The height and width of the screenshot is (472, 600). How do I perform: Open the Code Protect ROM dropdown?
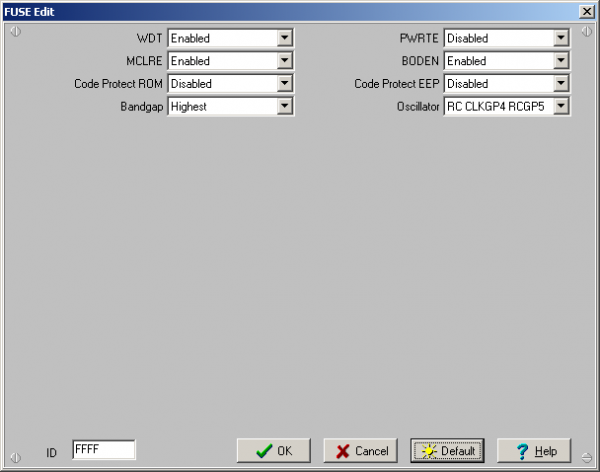pyautogui.click(x=285, y=83)
